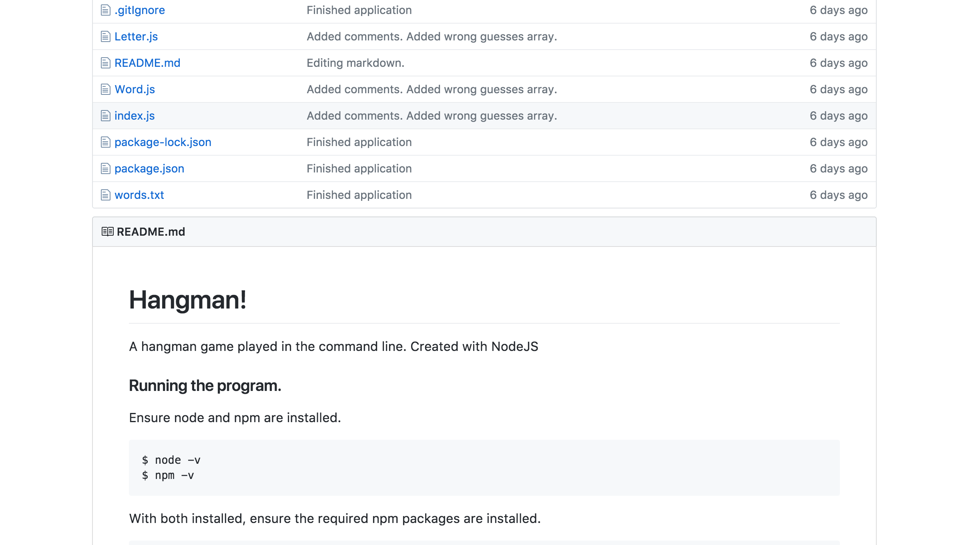
Task: Click '6 days ago' timestamp for README.md row
Action: pyautogui.click(x=839, y=63)
